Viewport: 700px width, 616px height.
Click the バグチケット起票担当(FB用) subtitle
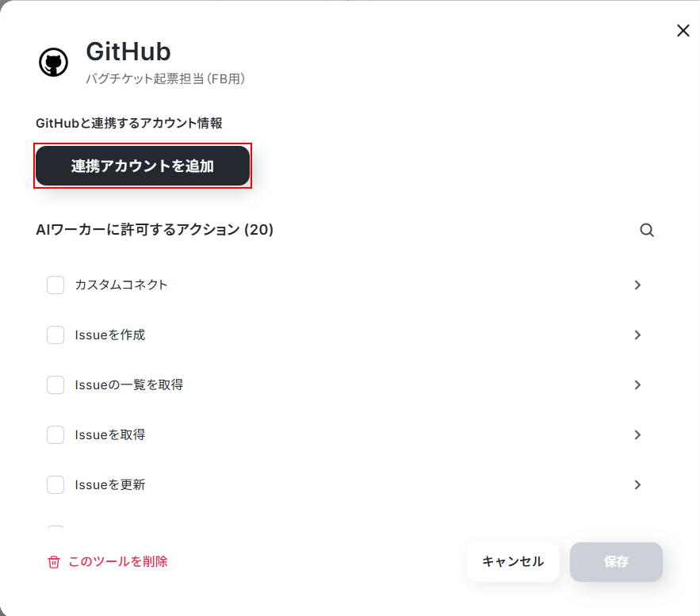(165, 78)
